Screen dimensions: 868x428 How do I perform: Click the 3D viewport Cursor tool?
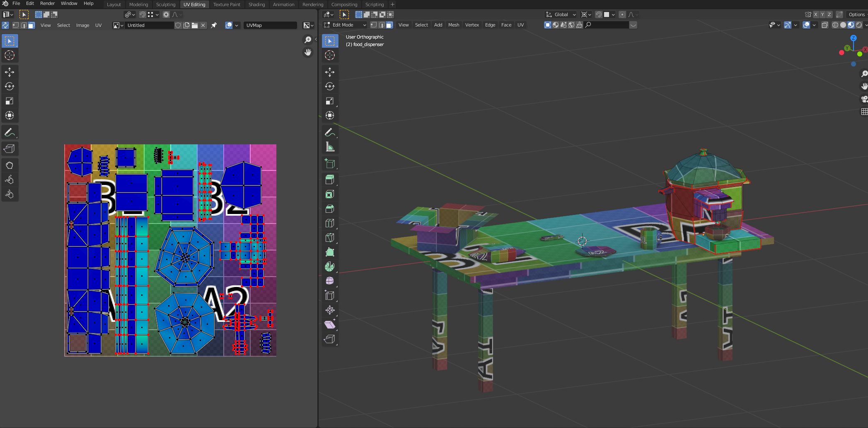tap(330, 55)
